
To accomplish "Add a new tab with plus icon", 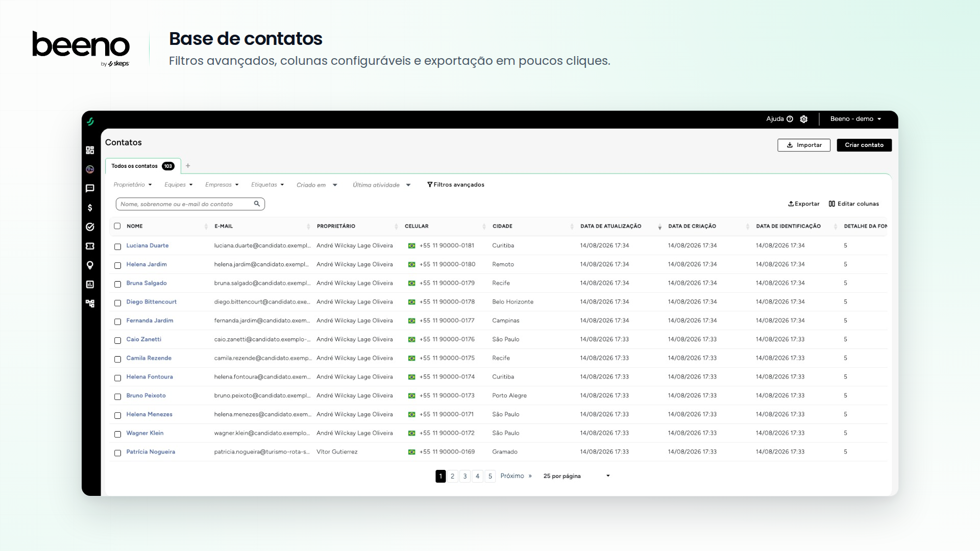I will (x=188, y=166).
